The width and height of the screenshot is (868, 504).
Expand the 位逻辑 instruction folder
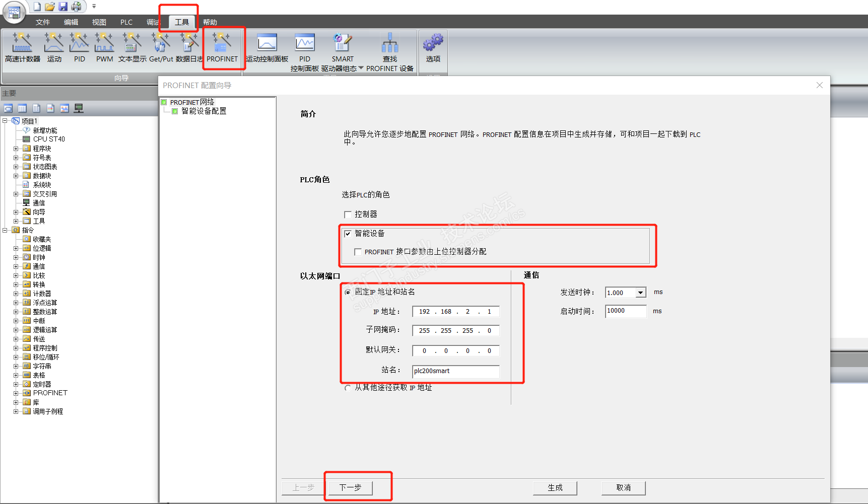[x=16, y=248]
